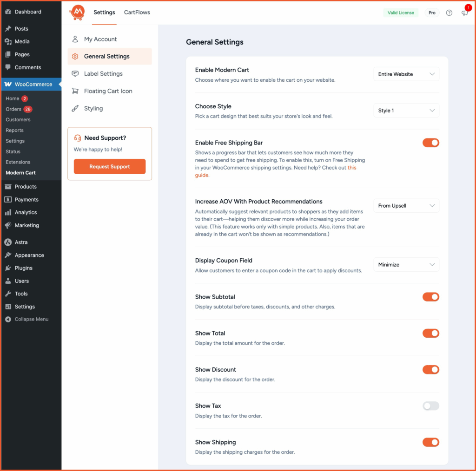This screenshot has width=476, height=471.
Task: Open the Display Coupon Field dropdown
Action: (x=406, y=265)
